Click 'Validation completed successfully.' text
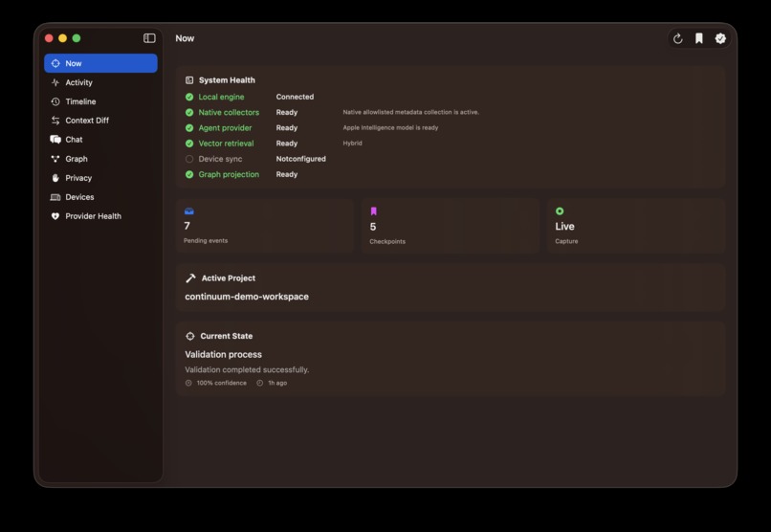Screen dimensions: 771x532 pyautogui.click(x=247, y=369)
